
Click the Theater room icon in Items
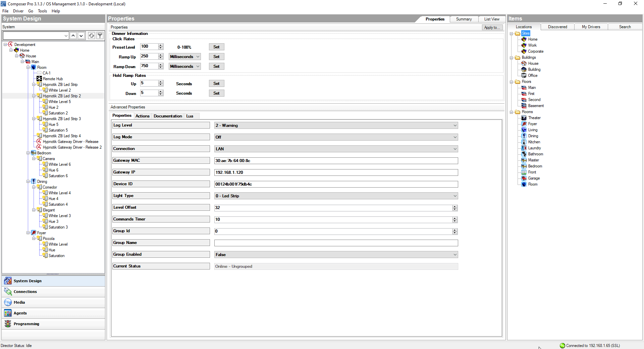click(x=524, y=118)
